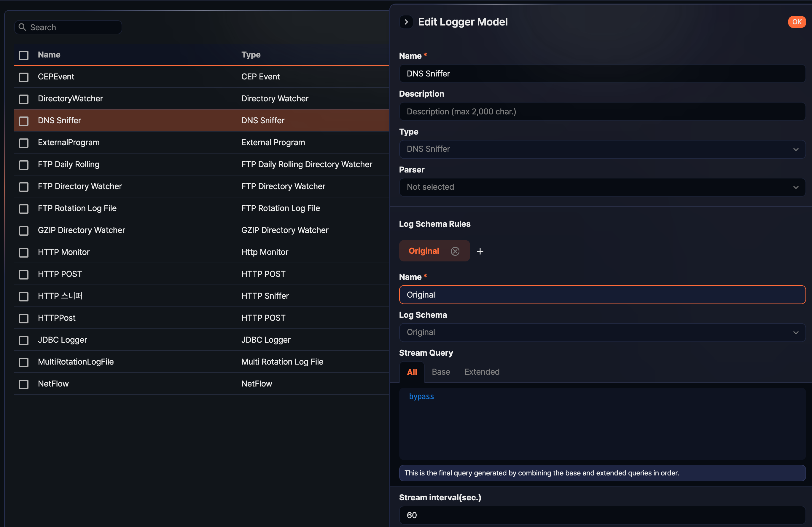The width and height of the screenshot is (812, 527).
Task: Switch to the Base query tab
Action: coord(440,372)
